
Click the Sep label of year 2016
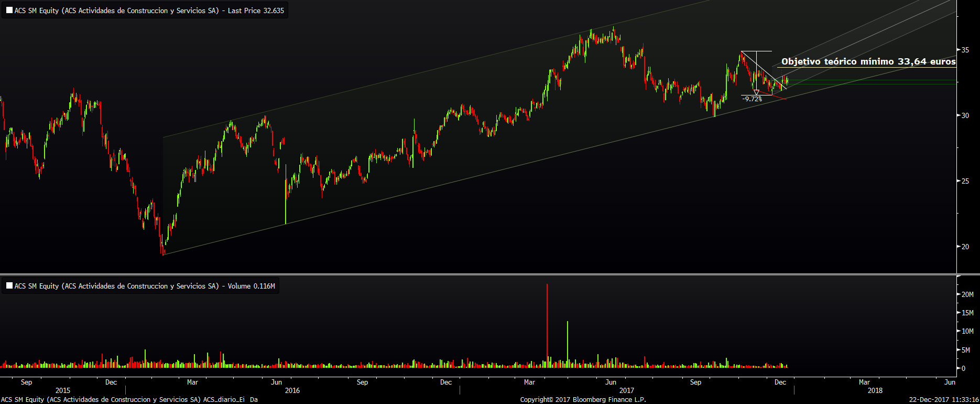click(x=362, y=382)
